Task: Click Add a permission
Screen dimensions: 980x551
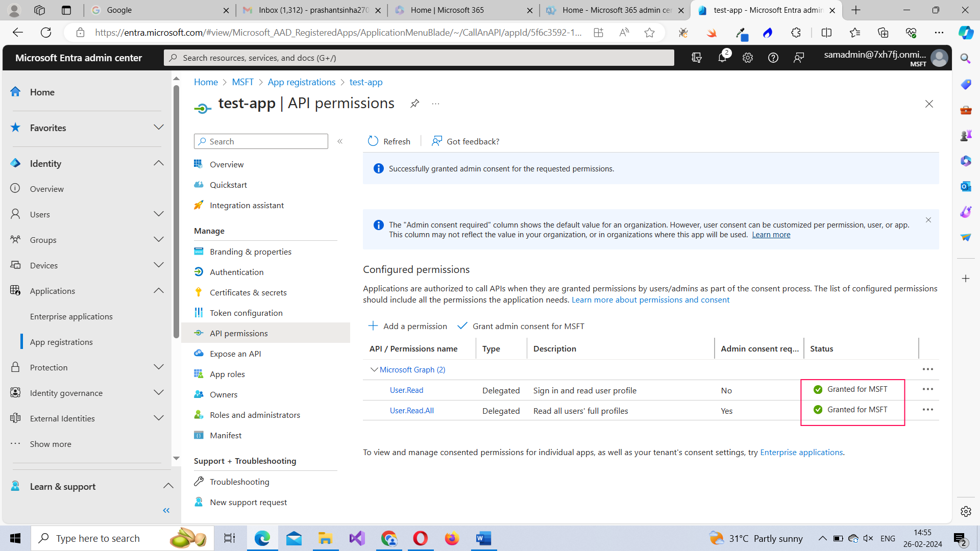Action: coord(408,326)
